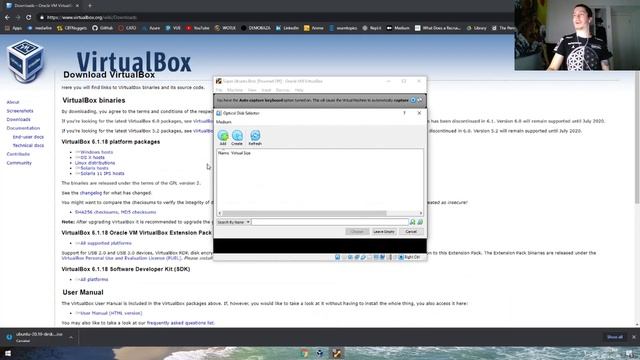
Task: Click the VirtualBox cube logo
Action: pyautogui.click(x=25, y=61)
